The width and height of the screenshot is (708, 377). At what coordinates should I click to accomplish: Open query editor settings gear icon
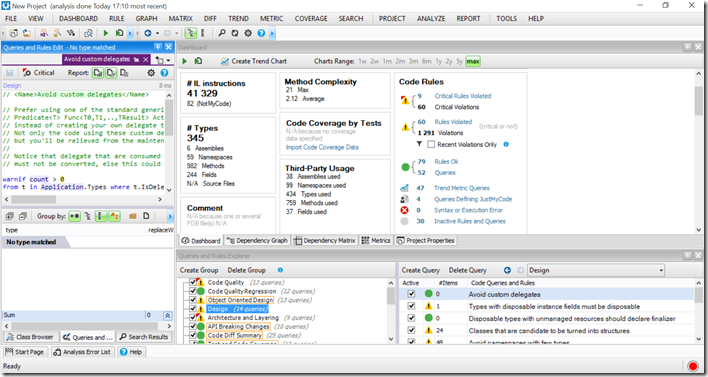(151, 73)
